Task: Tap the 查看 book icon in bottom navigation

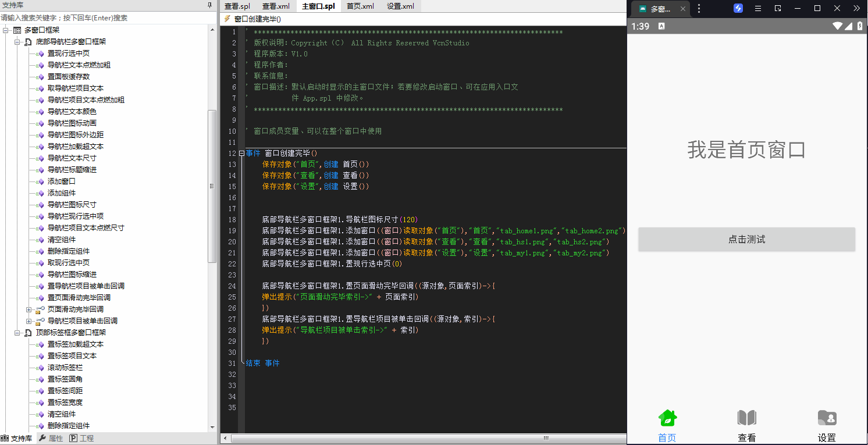Action: pos(746,418)
